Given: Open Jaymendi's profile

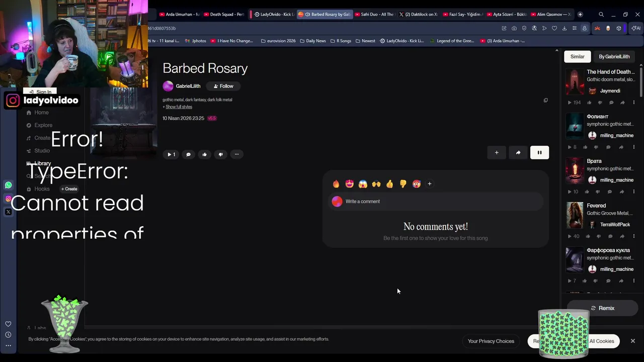Looking at the screenshot, I should point(610,91).
